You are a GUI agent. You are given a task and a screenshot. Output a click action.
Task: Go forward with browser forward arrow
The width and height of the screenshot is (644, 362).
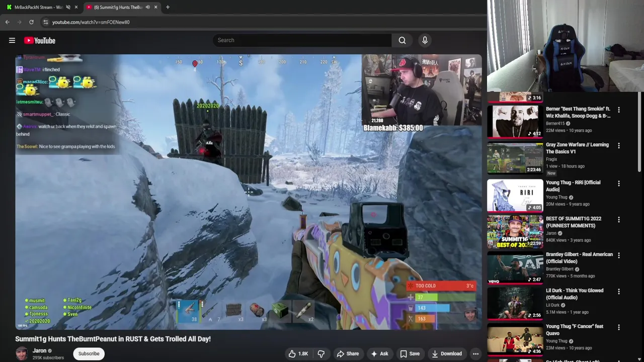[x=19, y=22]
